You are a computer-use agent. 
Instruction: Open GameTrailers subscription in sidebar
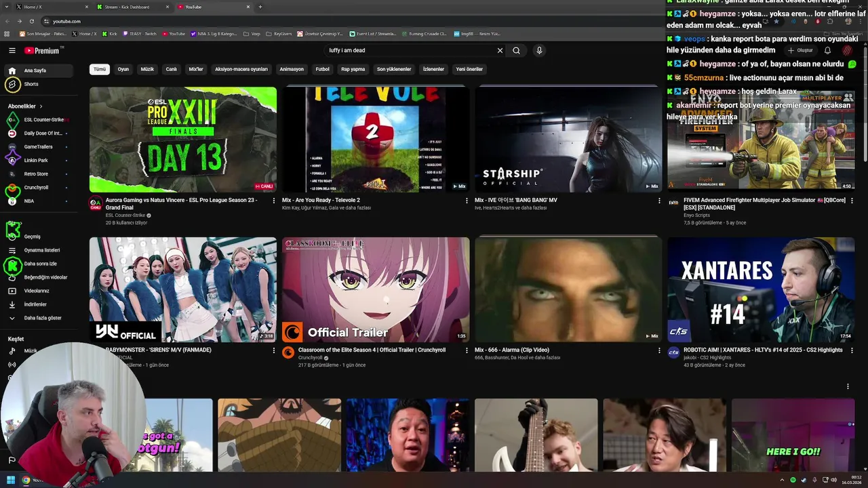[39, 147]
